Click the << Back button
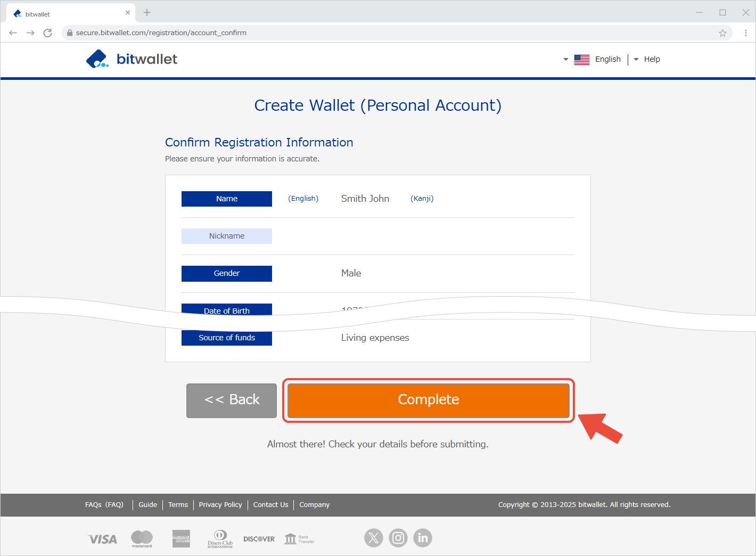This screenshot has width=756, height=556. (232, 400)
